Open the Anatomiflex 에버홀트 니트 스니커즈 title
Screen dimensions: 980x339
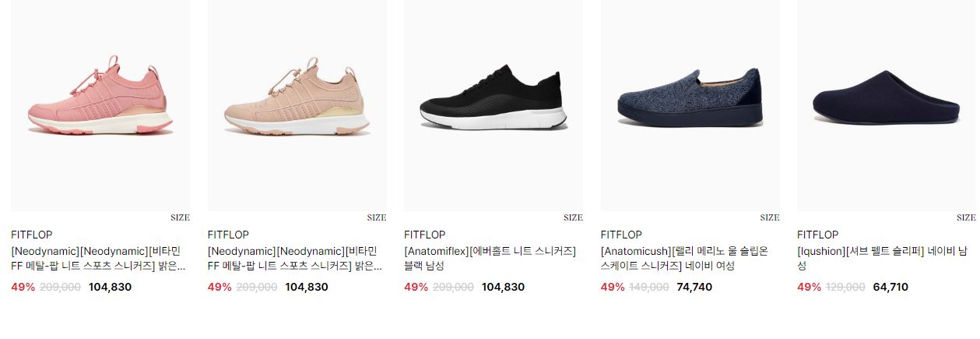pos(490,258)
